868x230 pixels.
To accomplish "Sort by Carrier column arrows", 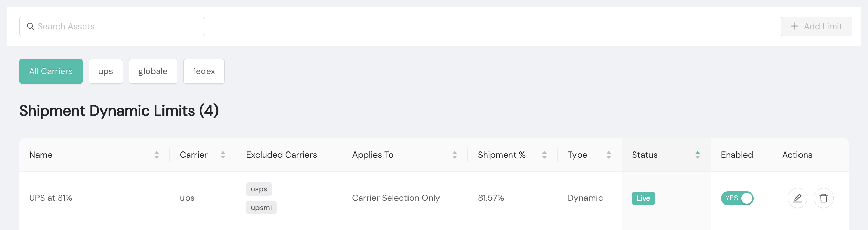I will point(223,155).
